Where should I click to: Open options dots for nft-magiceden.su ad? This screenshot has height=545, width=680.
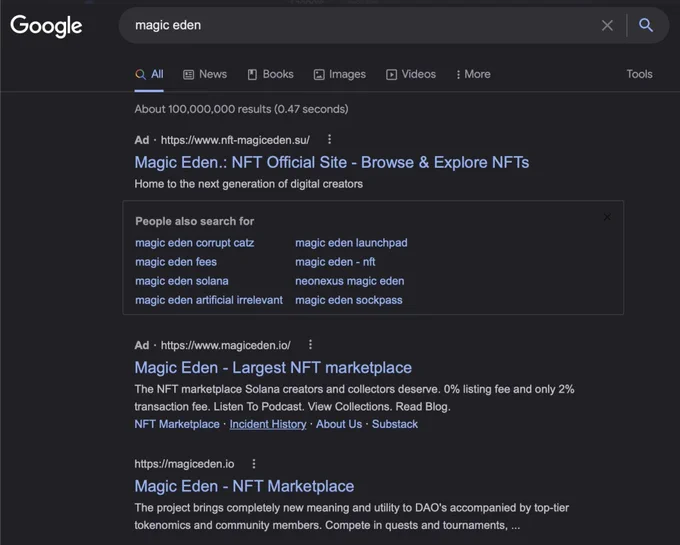tap(330, 140)
